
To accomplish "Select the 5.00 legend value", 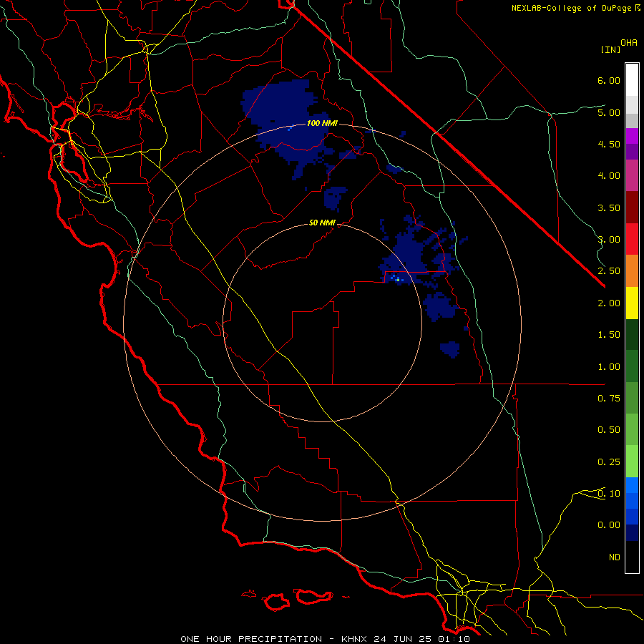I will point(609,112).
